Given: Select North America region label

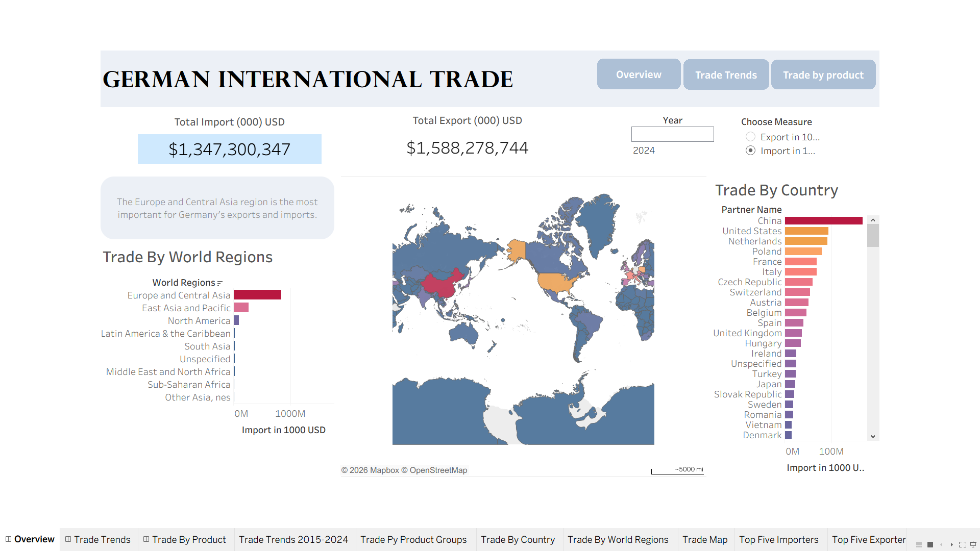Looking at the screenshot, I should [x=199, y=320].
